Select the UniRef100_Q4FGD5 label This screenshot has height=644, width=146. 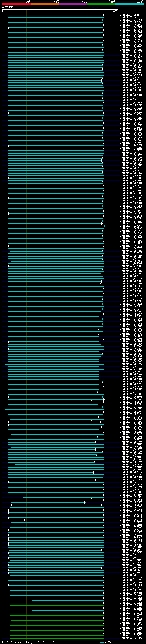click(131, 369)
